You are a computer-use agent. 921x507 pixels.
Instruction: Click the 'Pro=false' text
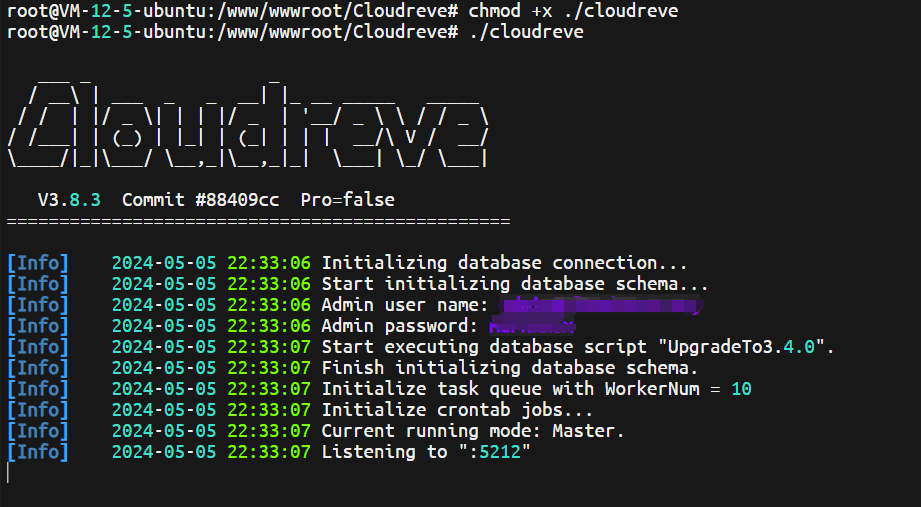[x=347, y=200]
